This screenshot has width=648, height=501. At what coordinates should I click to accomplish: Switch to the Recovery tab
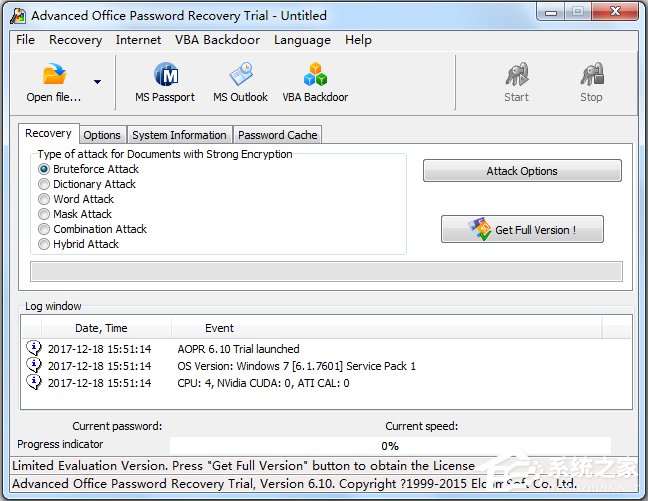tap(48, 134)
